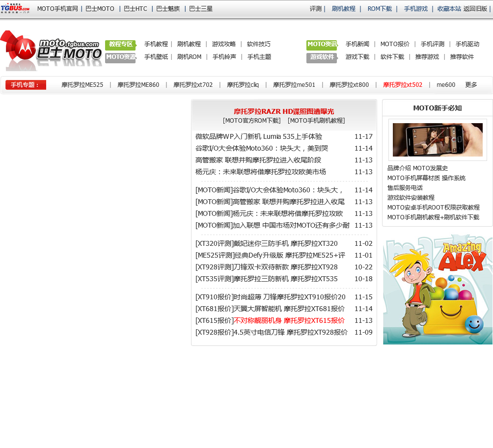
Task: Open 手机新闻 category
Action: coord(357,44)
